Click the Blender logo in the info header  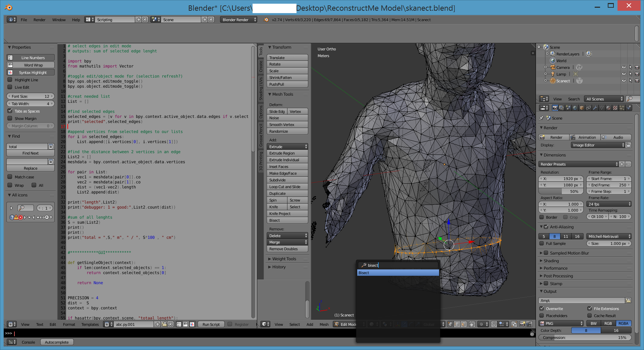pos(266,20)
